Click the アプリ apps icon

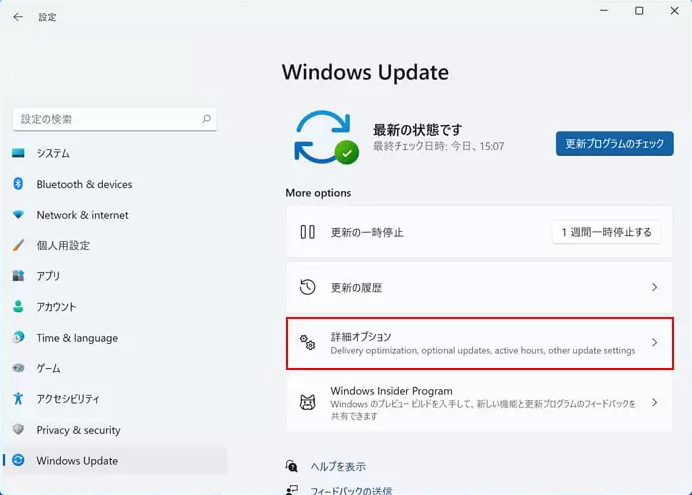pyautogui.click(x=18, y=276)
